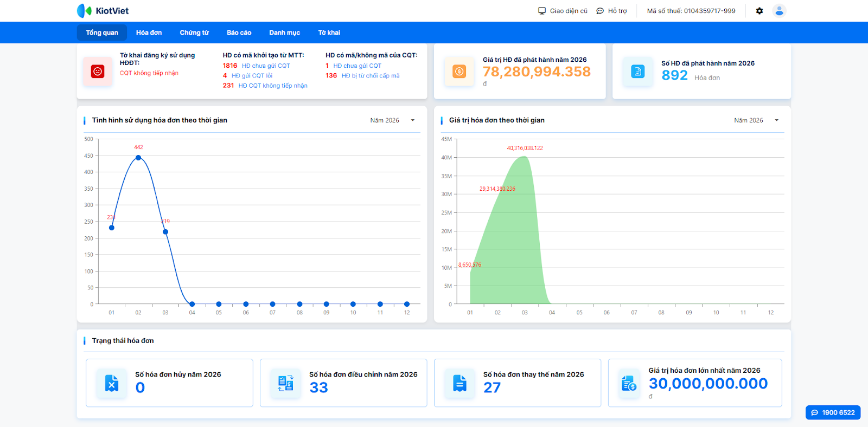Open year dropdown for invoice usage chart
This screenshot has width=868, height=427.
pos(392,120)
